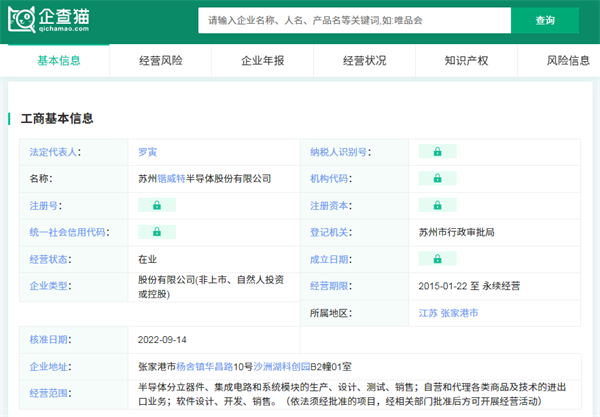Click the 登记机关 label
Image resolution: width=600 pixels, height=417 pixels.
(331, 232)
